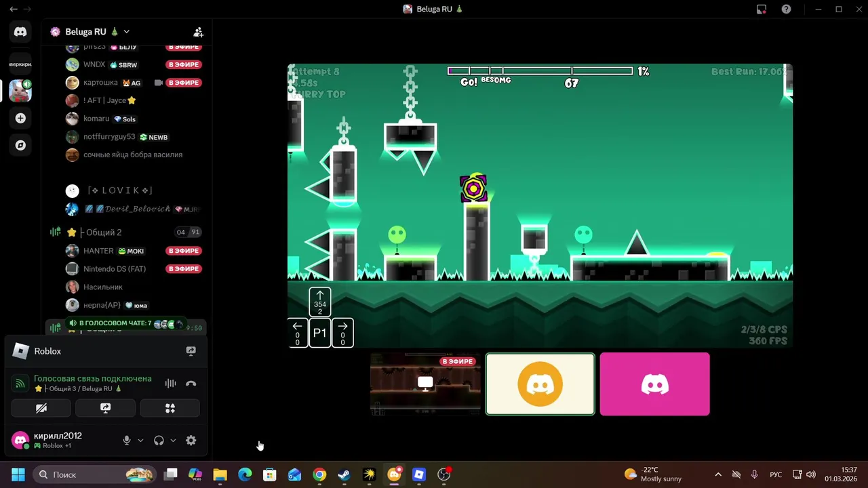Viewport: 868px width, 488px height.
Task: Click В ЭФИРЕ badge next to картошка
Action: pyautogui.click(x=184, y=83)
